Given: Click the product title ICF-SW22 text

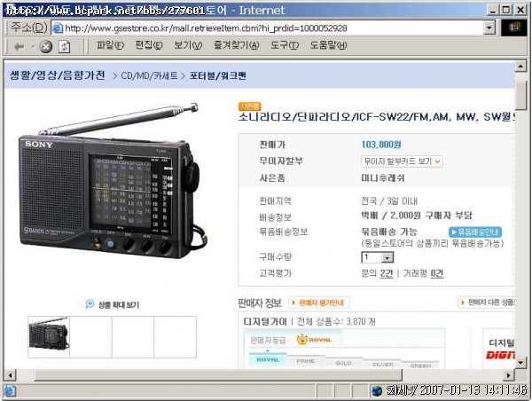Looking at the screenshot, I should pyautogui.click(x=376, y=117).
